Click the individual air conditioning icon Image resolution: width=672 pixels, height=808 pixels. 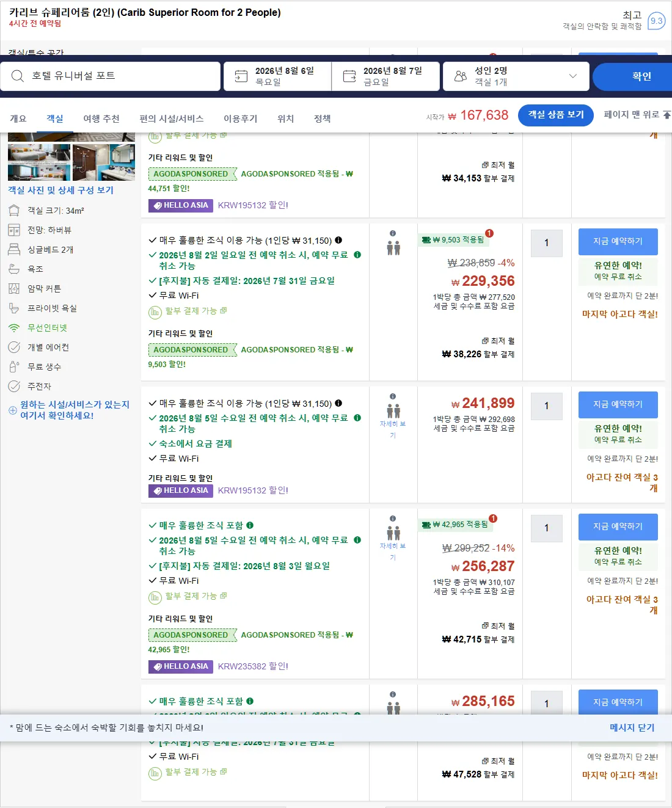14,348
